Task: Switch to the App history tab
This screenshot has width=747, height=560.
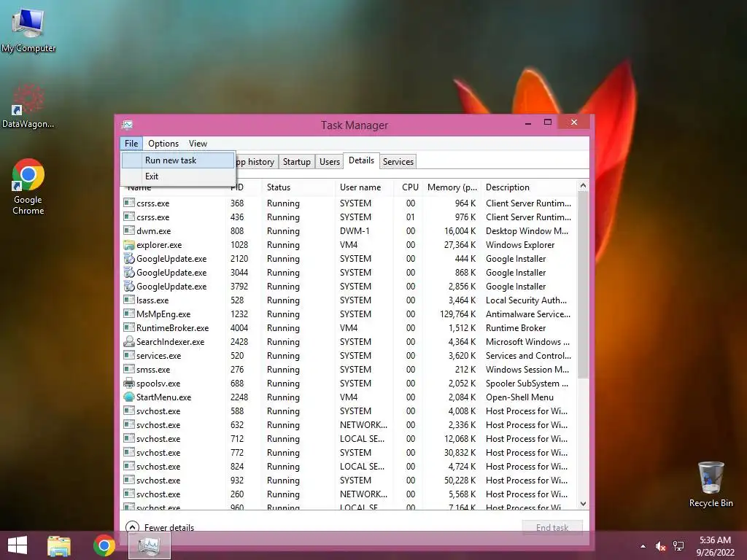Action: click(x=256, y=162)
